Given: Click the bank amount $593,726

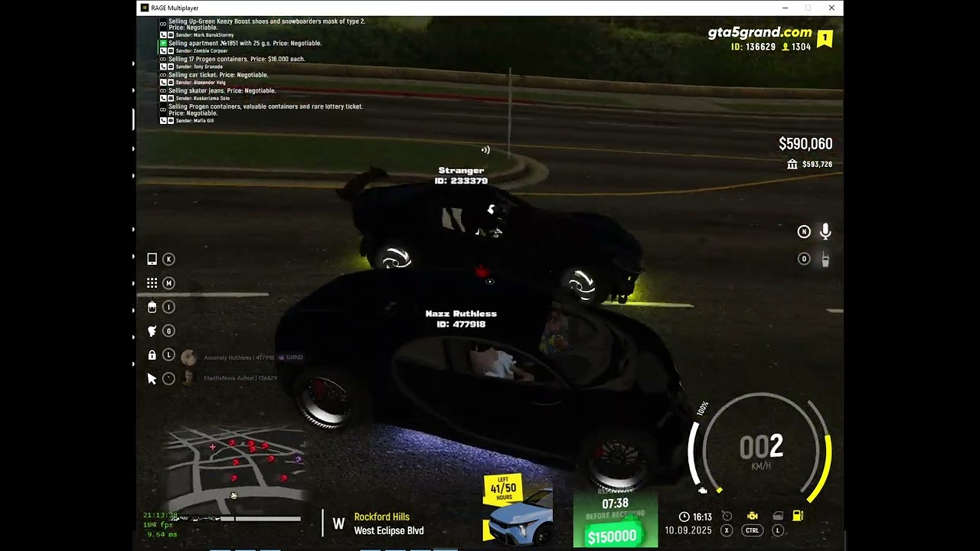Looking at the screenshot, I should tap(817, 165).
